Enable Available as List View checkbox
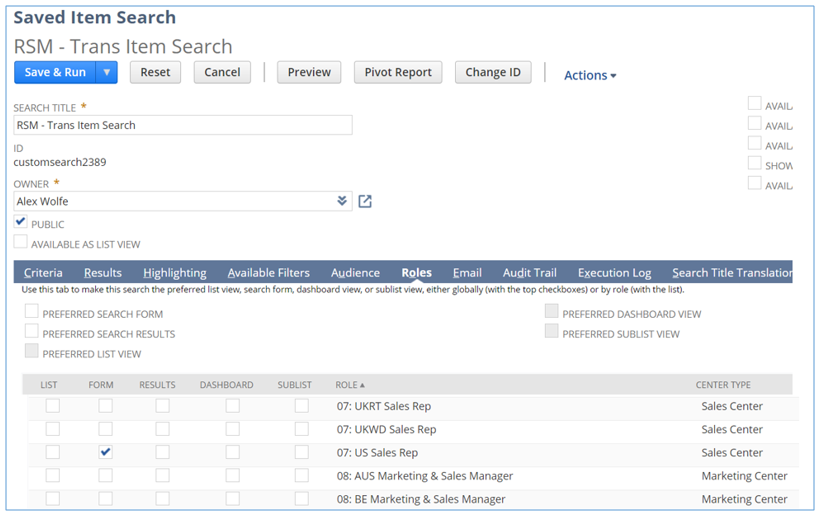This screenshot has width=821, height=515. click(x=21, y=243)
